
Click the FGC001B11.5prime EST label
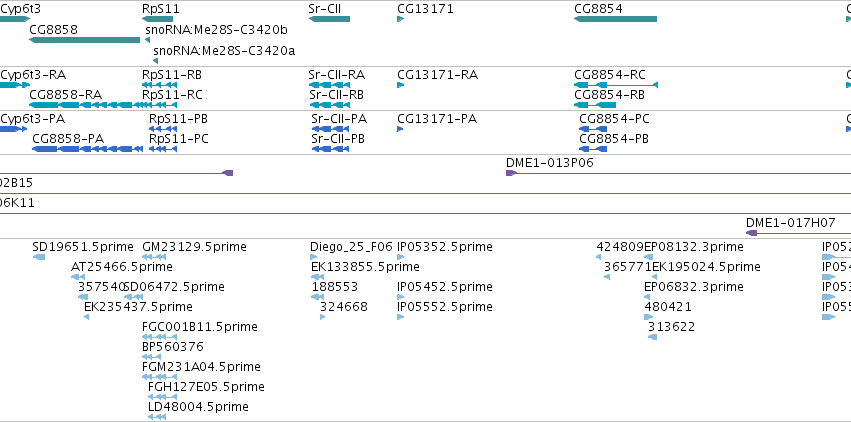coord(200,327)
